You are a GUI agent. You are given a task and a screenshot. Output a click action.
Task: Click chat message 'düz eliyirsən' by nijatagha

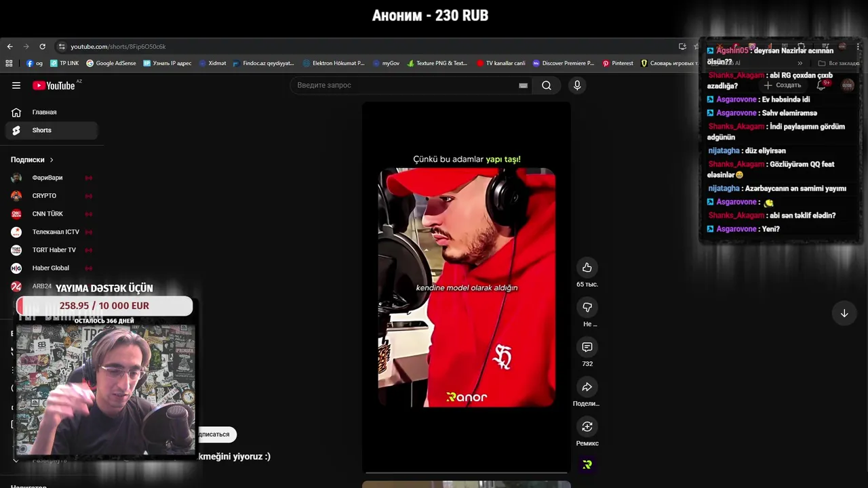pos(766,151)
